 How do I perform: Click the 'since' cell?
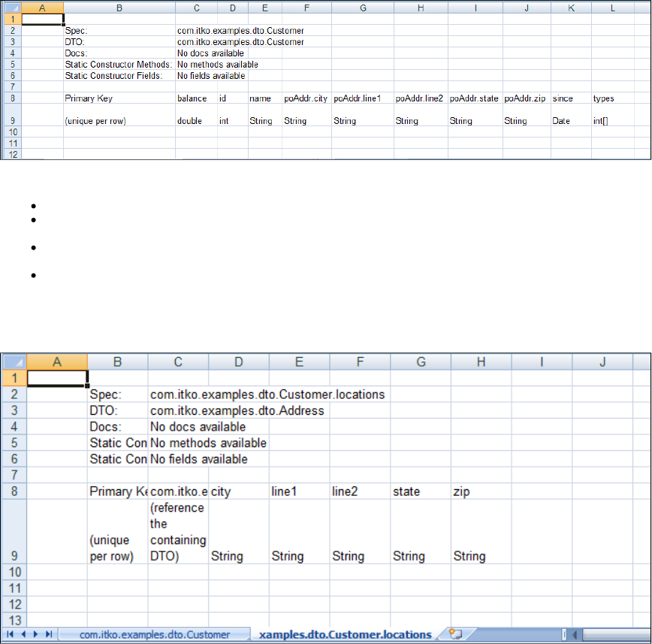click(x=572, y=98)
